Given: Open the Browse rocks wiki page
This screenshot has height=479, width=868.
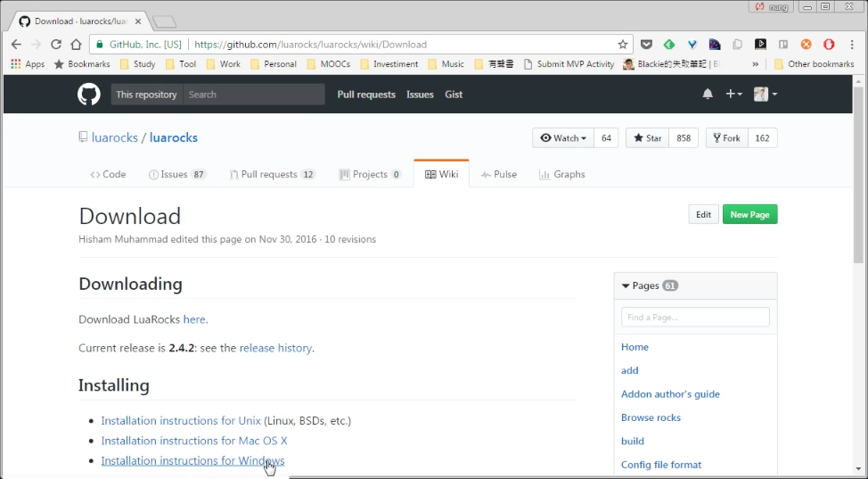Looking at the screenshot, I should tap(651, 417).
